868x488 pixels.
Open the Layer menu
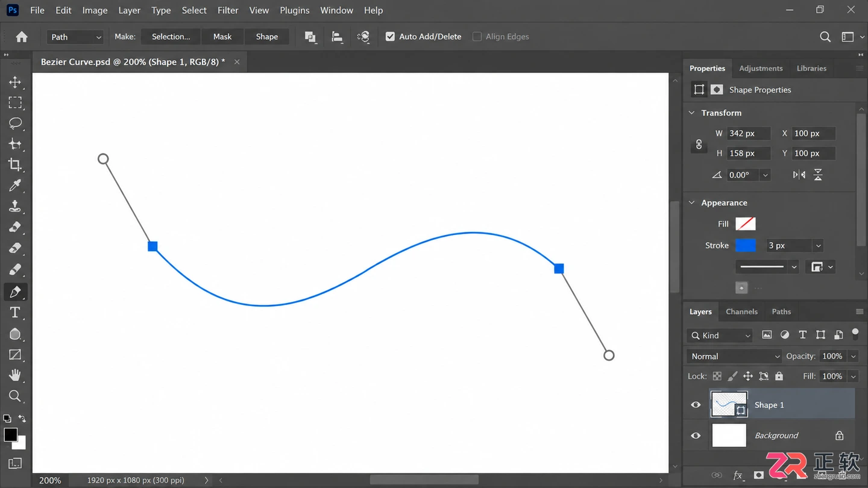(x=129, y=10)
